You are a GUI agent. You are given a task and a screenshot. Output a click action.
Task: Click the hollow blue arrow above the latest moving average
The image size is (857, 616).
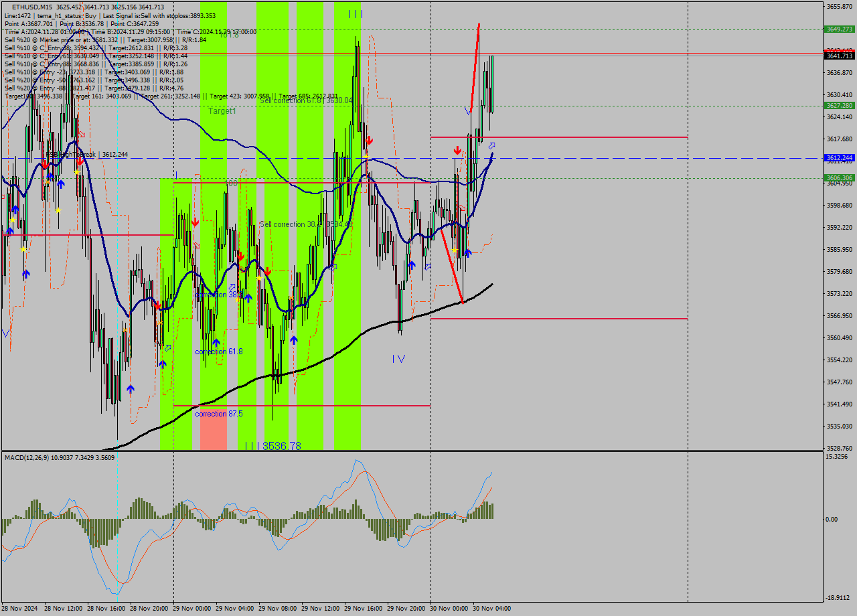492,145
